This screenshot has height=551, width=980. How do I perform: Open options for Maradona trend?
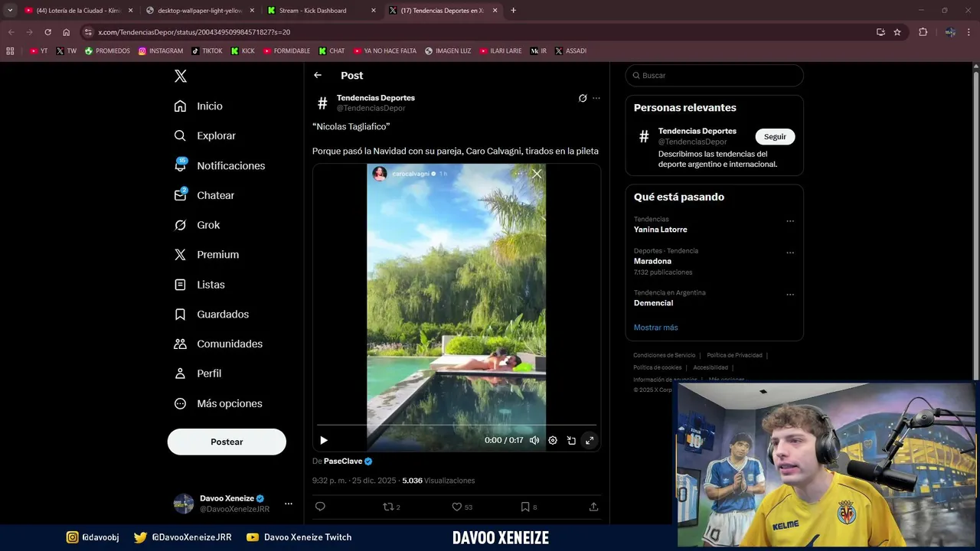point(790,253)
